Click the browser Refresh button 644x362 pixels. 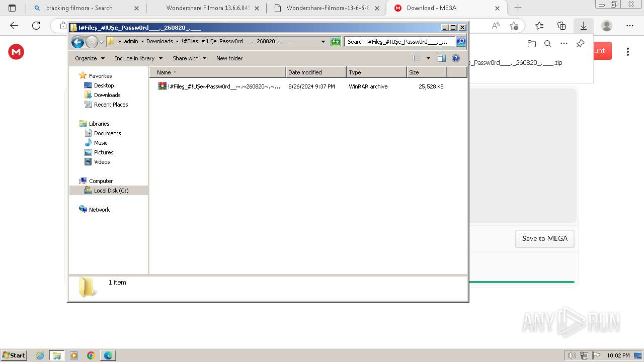pyautogui.click(x=36, y=26)
